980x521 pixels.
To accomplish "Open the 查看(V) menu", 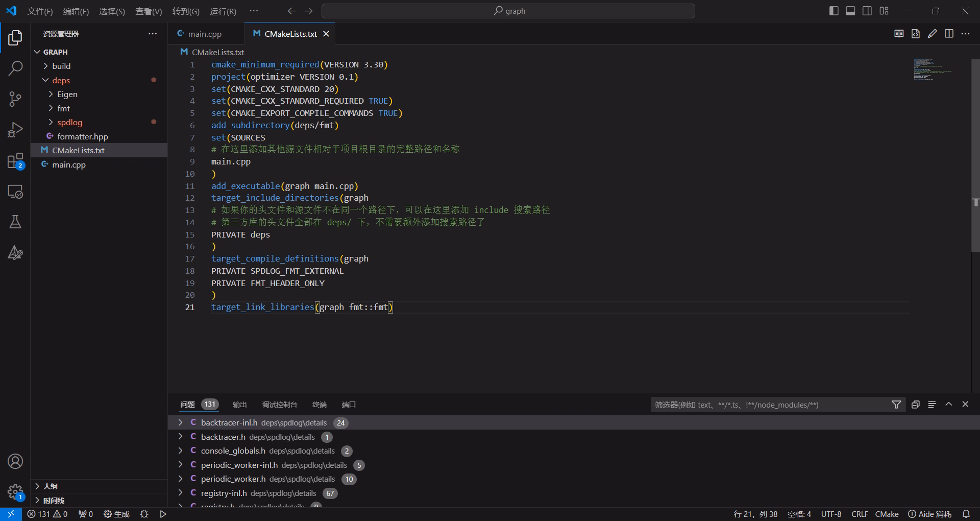I will coord(149,11).
